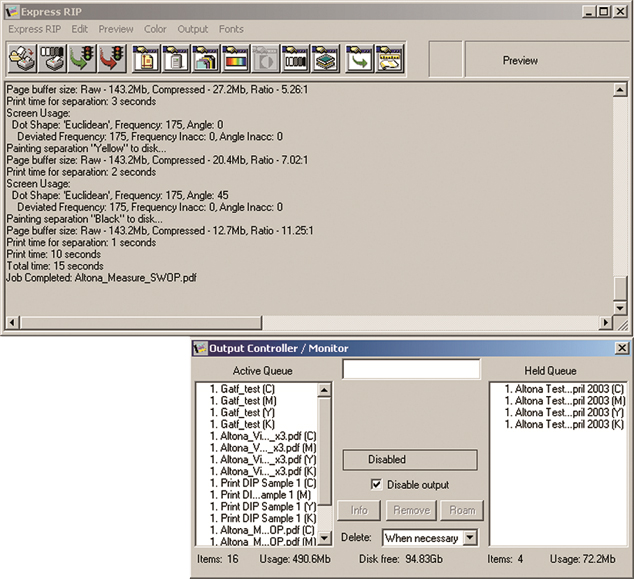The width and height of the screenshot is (634, 579).
Task: Click the green-arrow traffic light icon
Action: [82, 59]
